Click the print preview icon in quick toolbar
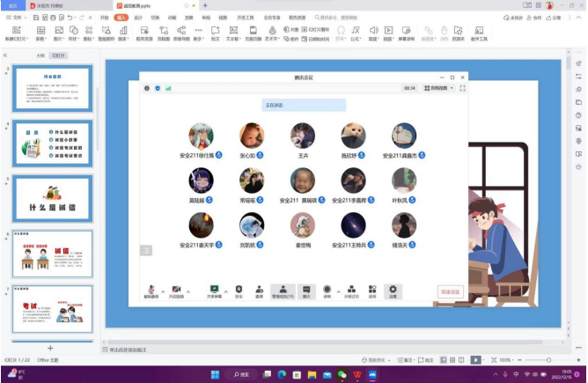 62,18
